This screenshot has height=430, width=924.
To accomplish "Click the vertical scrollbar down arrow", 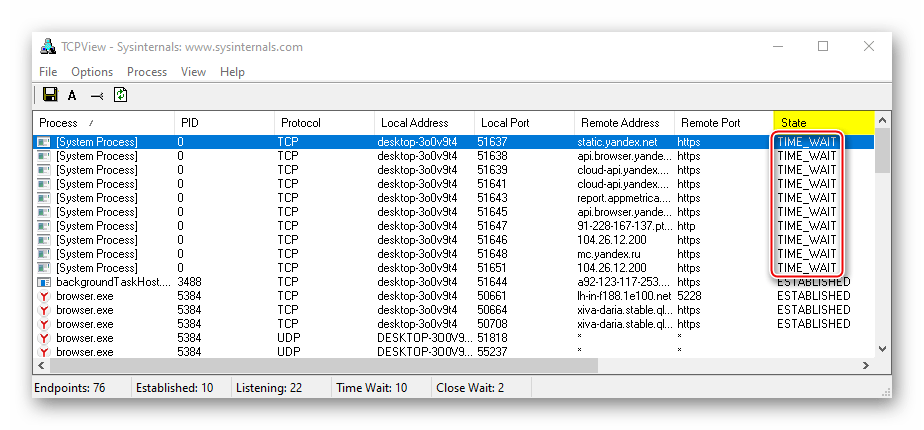I will (882, 348).
